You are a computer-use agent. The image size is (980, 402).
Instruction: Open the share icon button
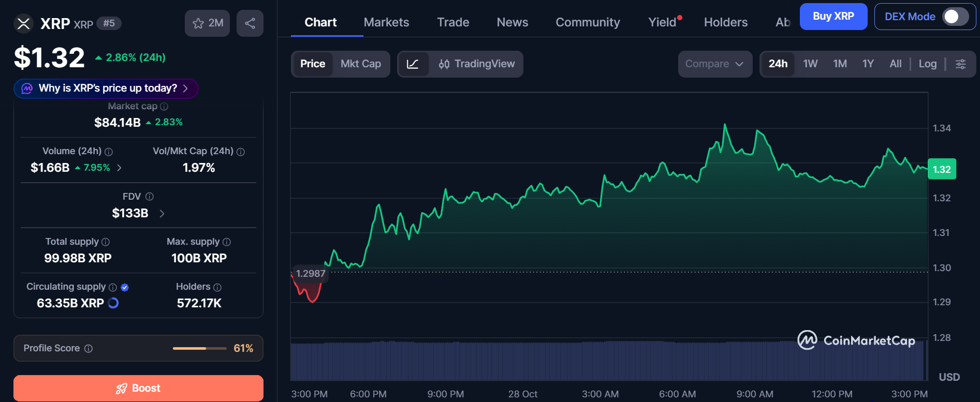pos(250,23)
